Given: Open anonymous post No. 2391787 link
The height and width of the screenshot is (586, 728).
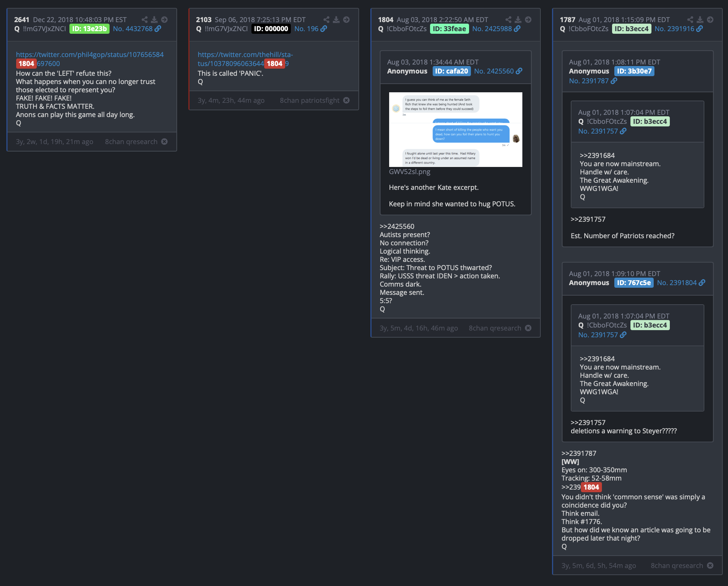Looking at the screenshot, I should tap(589, 81).
